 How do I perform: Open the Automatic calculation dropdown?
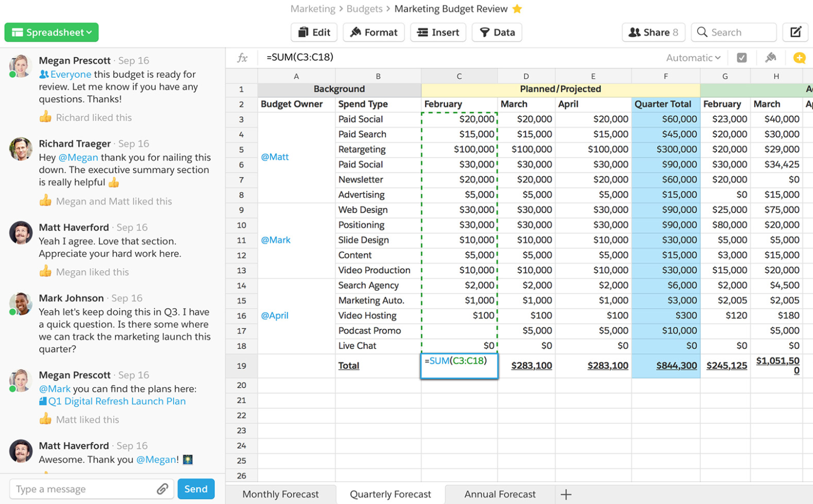pyautogui.click(x=692, y=58)
